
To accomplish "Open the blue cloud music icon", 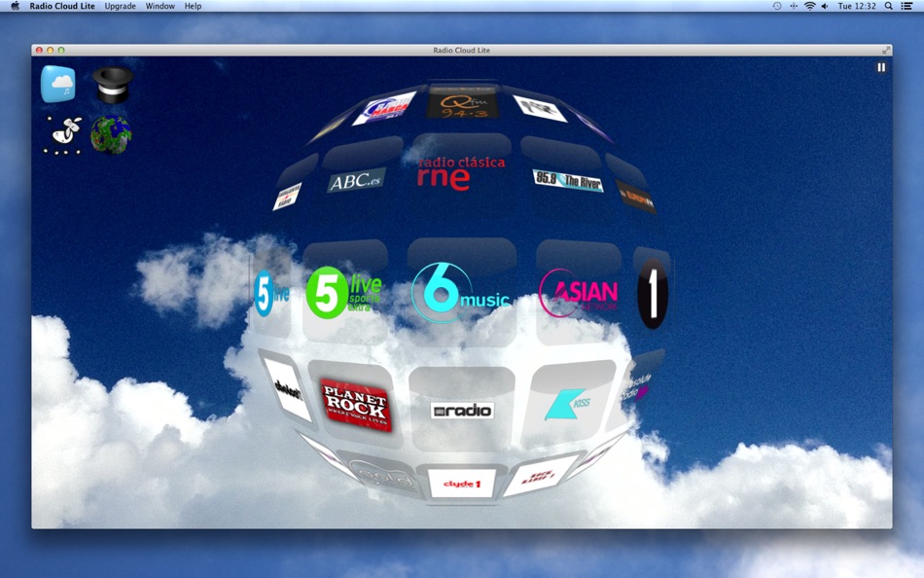I will [x=57, y=83].
